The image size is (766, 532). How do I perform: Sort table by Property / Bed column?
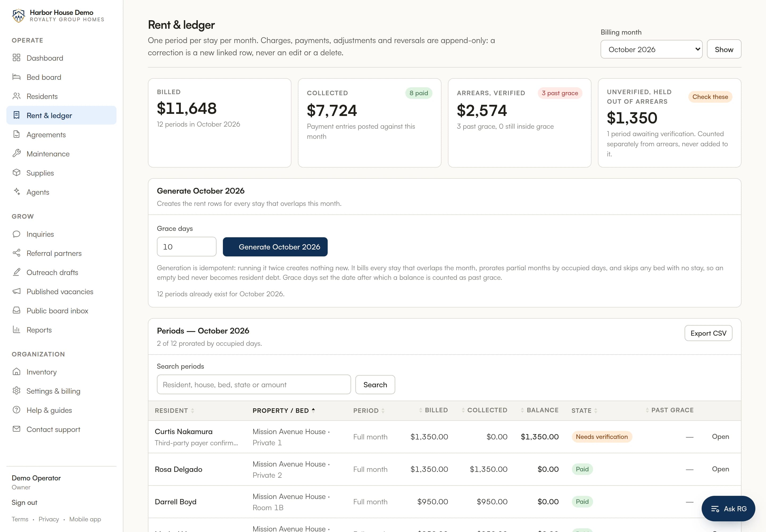284,411
